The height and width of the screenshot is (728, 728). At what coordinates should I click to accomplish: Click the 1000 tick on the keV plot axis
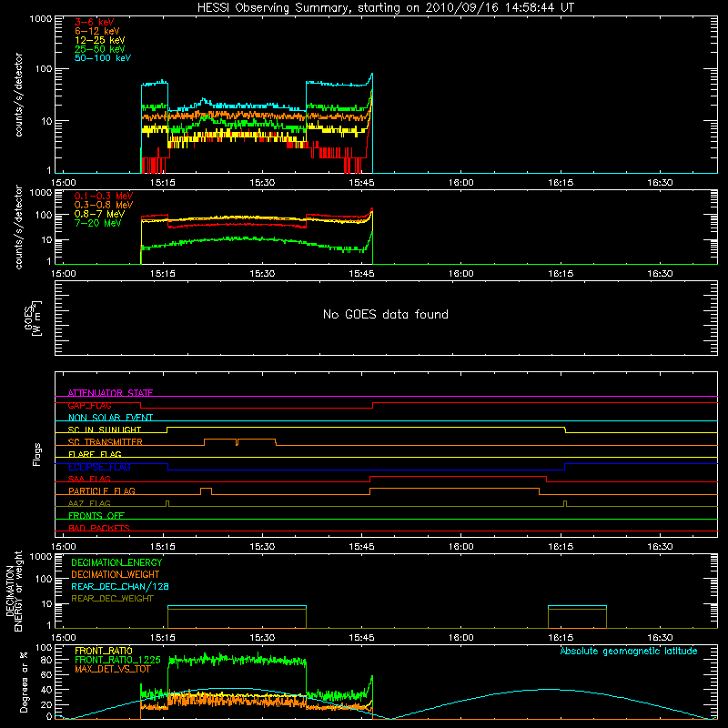click(41, 19)
